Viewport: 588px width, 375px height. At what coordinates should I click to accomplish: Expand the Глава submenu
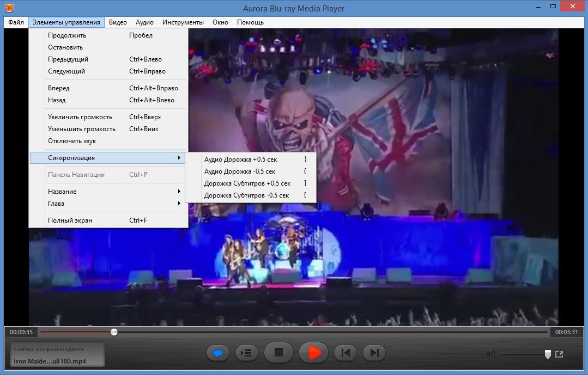coord(108,204)
